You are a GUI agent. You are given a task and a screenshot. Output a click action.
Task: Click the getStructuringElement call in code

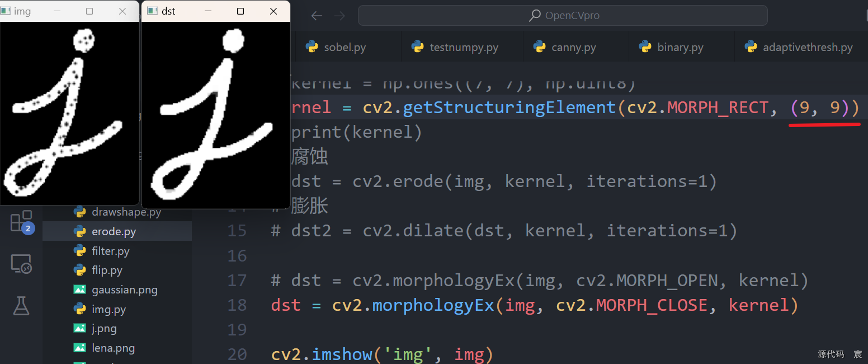click(x=510, y=108)
